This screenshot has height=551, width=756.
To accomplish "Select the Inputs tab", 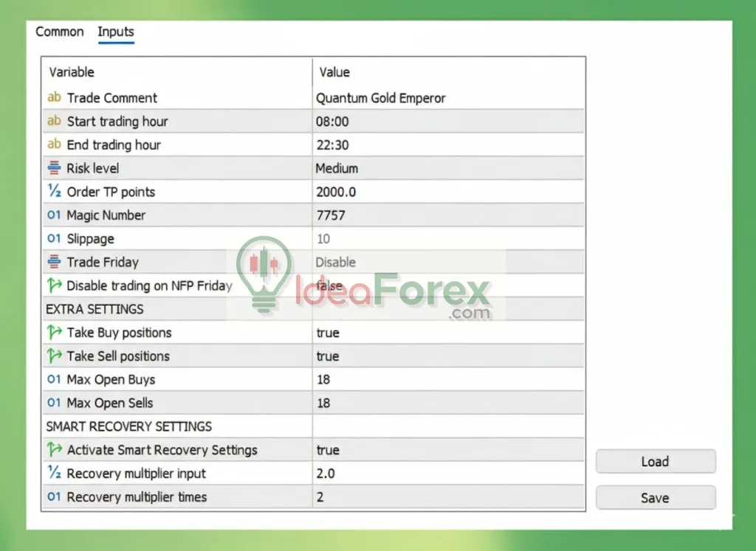I will (116, 32).
